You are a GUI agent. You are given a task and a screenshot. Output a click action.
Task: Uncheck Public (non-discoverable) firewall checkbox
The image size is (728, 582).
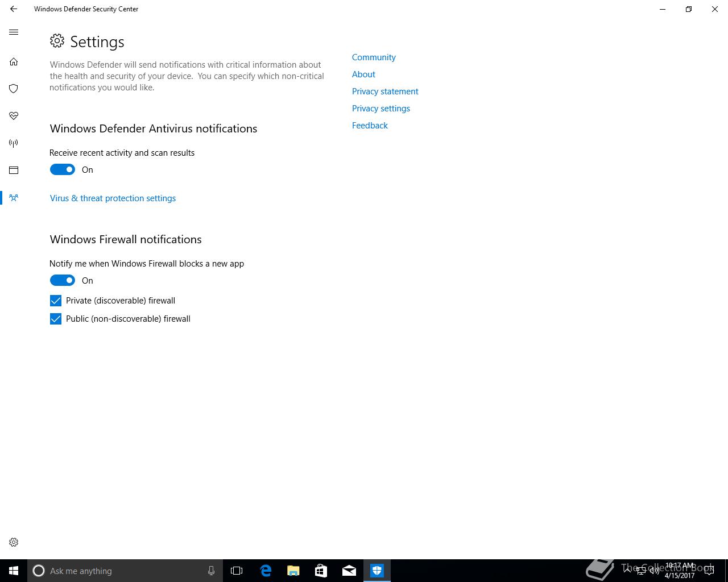[56, 319]
